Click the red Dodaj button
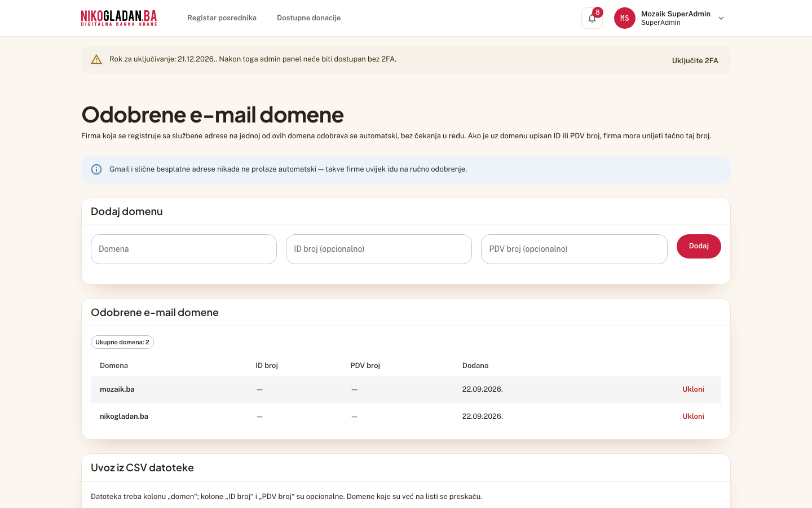This screenshot has width=812, height=508. (699, 246)
